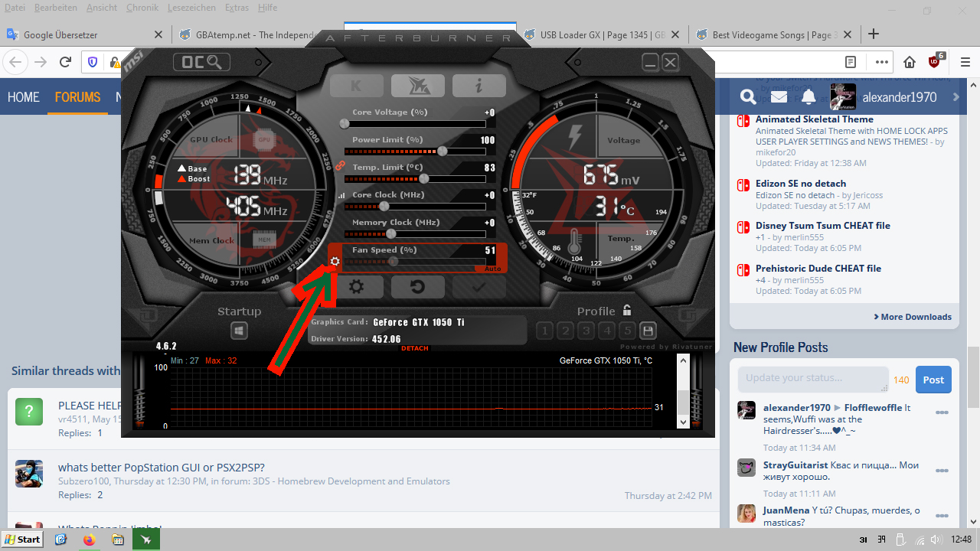Show Afterburner system information (i) button

479,86
